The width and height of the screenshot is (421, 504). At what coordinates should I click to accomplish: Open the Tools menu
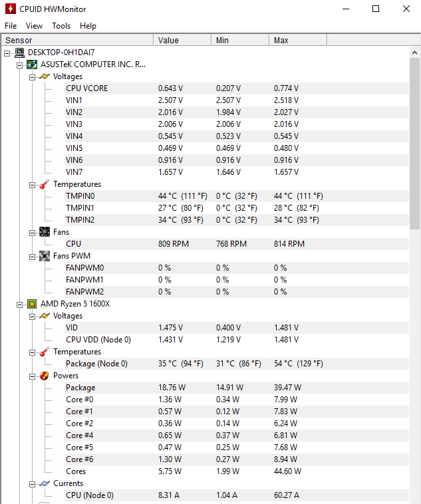(x=61, y=26)
